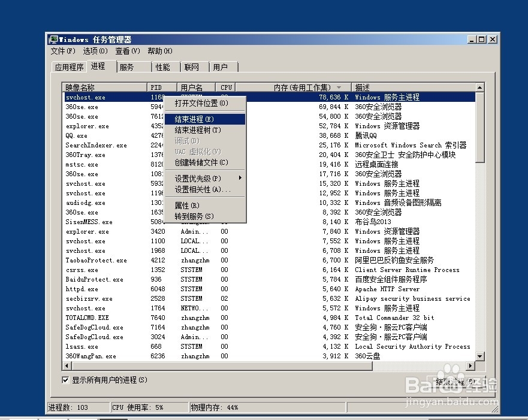Select the secbizsrv.exe process
This screenshot has height=420, width=528.
269,298
